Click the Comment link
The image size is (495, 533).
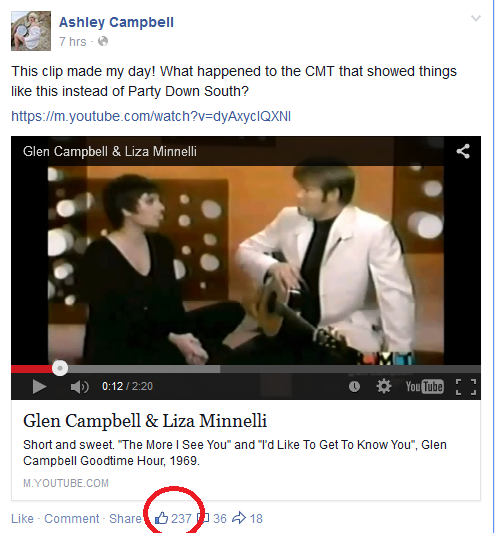72,519
